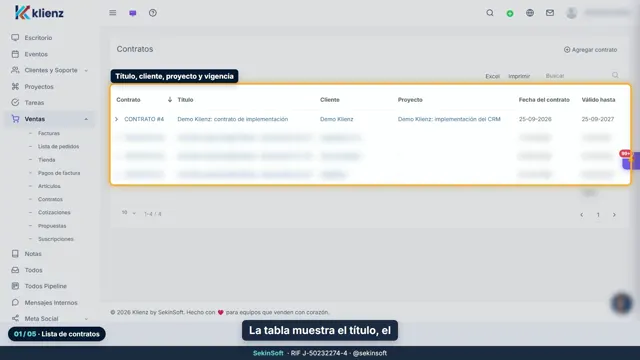Image resolution: width=640 pixels, height=360 pixels.
Task: Go to Facturas submenu item
Action: tap(49, 133)
